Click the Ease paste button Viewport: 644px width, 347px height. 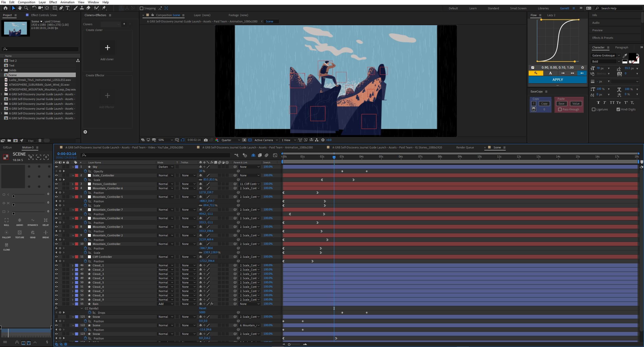point(561,104)
